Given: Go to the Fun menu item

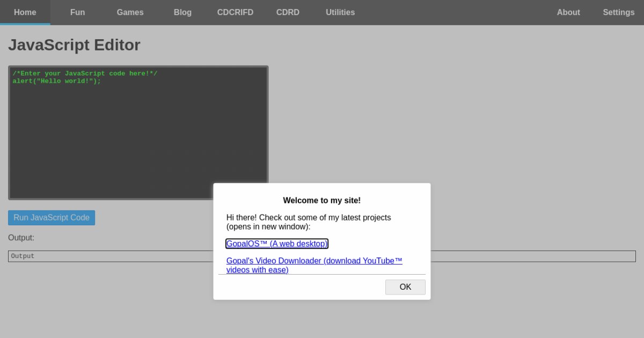Looking at the screenshot, I should (x=77, y=12).
